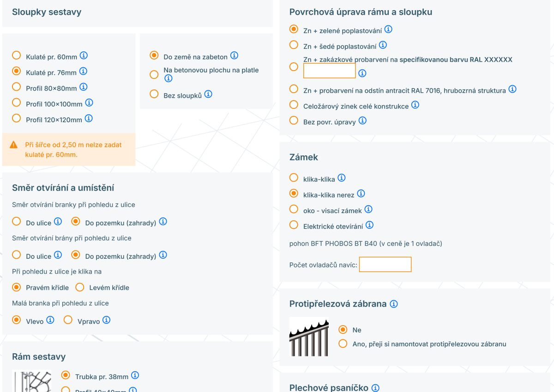
Task: Click info icon next to Protipřelezová zábrana heading
Action: (x=394, y=304)
